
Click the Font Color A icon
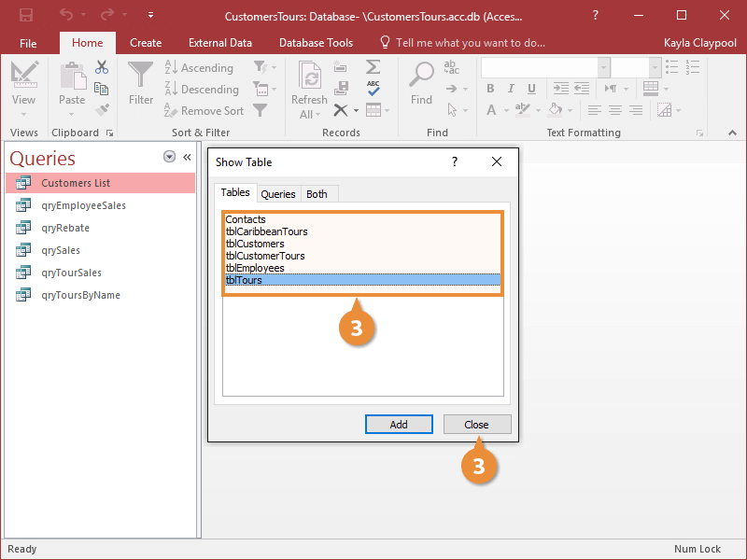click(491, 110)
